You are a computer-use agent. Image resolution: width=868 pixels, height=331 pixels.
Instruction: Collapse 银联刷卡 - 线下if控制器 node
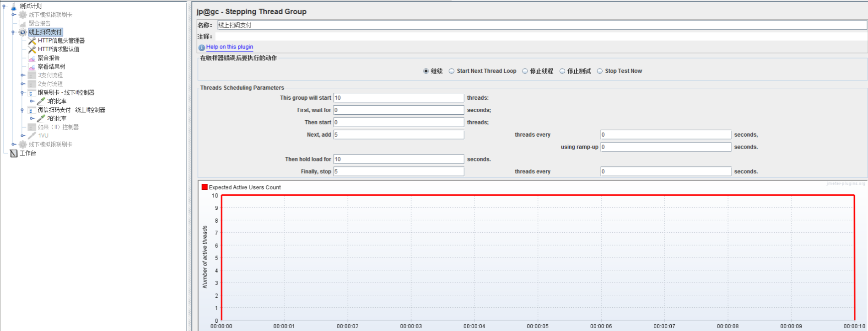click(22, 93)
